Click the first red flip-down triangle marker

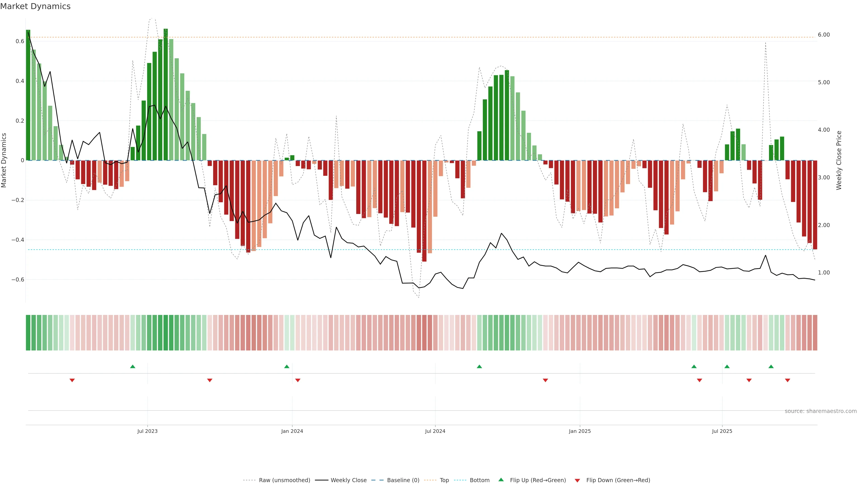tap(72, 380)
